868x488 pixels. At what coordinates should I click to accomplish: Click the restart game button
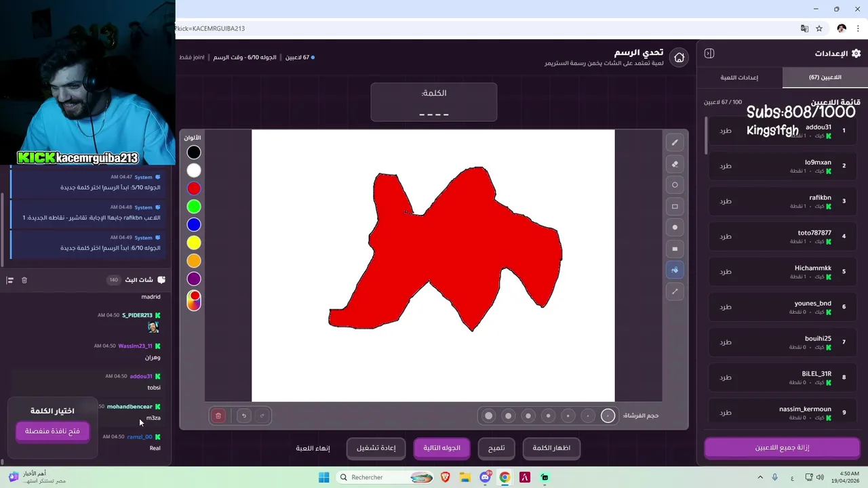376,448
